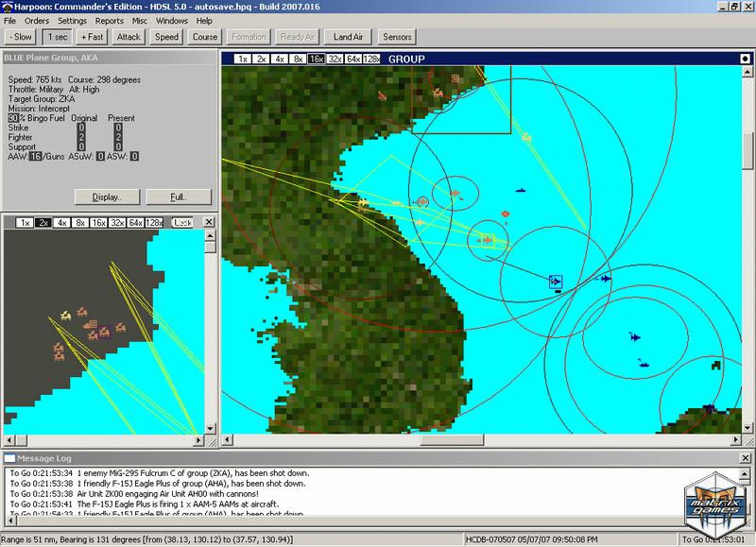
Task: Select the purple-highlighted airbase icon in unit map
Action: [104, 332]
